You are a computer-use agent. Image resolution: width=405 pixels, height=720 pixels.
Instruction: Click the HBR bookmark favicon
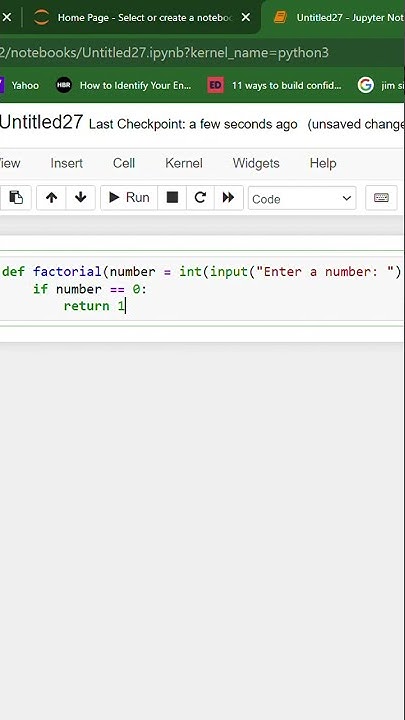pos(64,85)
